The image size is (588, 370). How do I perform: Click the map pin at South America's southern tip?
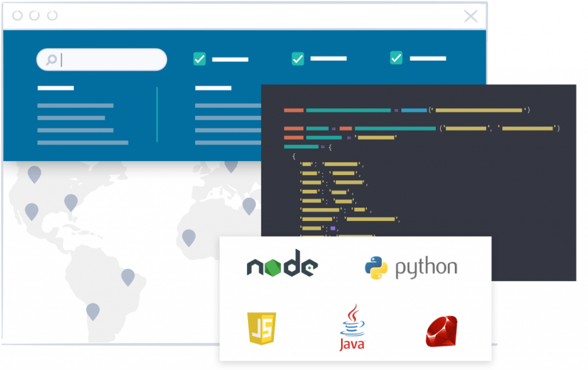(92, 311)
